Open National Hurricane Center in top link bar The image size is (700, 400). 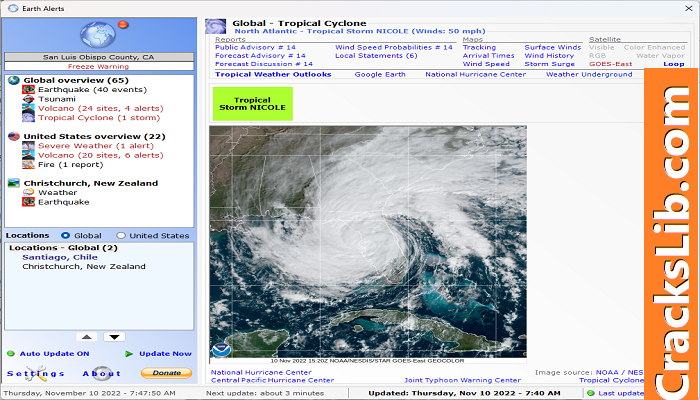[475, 75]
